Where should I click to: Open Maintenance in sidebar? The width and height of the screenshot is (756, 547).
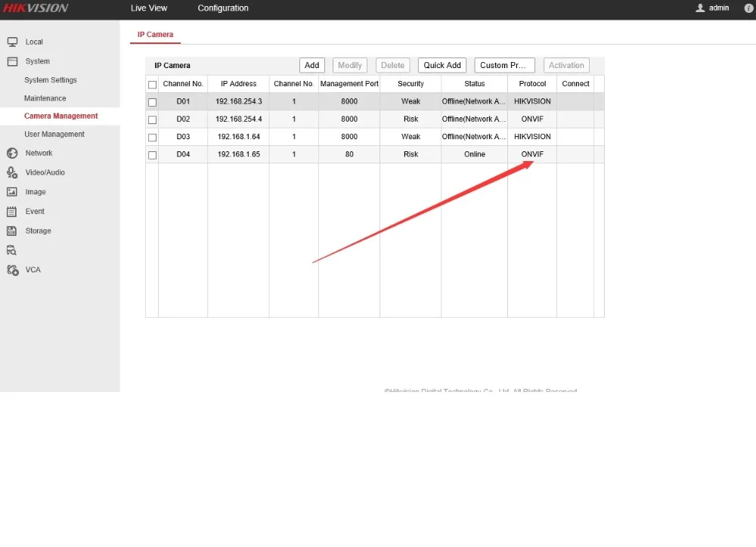(45, 98)
